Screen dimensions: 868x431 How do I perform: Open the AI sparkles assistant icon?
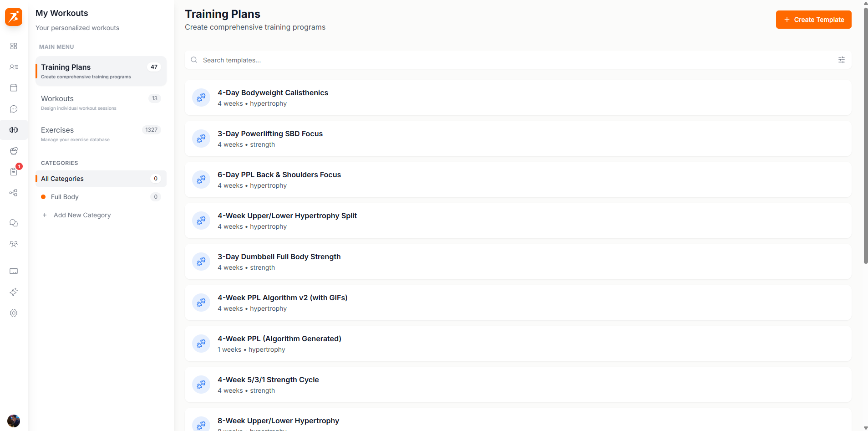click(x=14, y=292)
